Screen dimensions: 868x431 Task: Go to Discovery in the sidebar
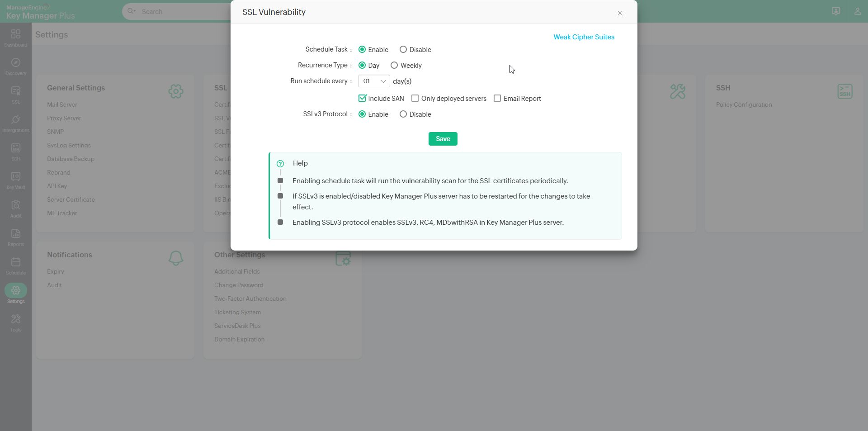coord(16,66)
